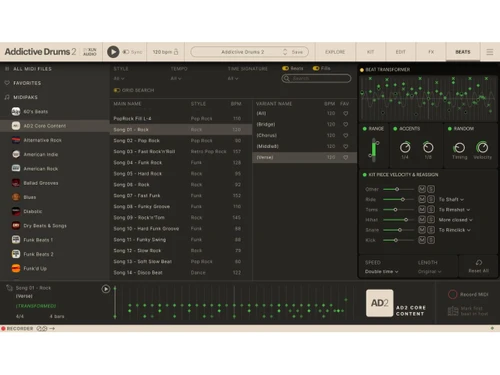500x375 pixels.
Task: Open the 60's Beats MIDIpak icon
Action: tap(16, 112)
